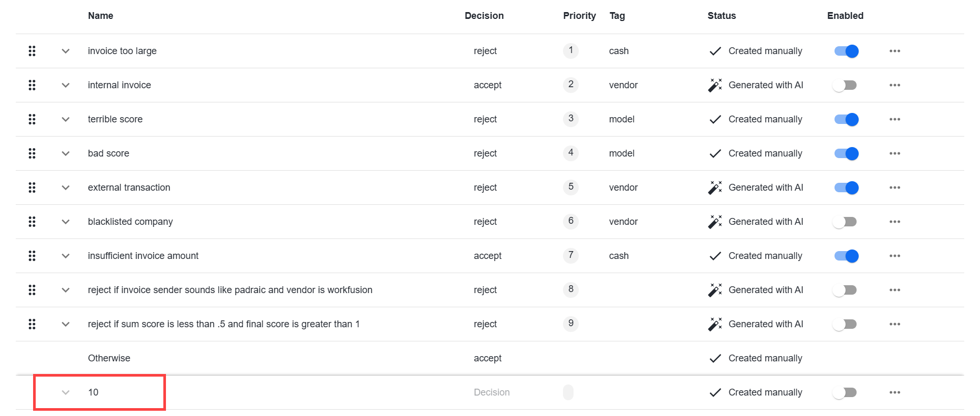Image resolution: width=980 pixels, height=416 pixels.
Task: Click the Decision placeholder field on last row
Action: tap(492, 392)
